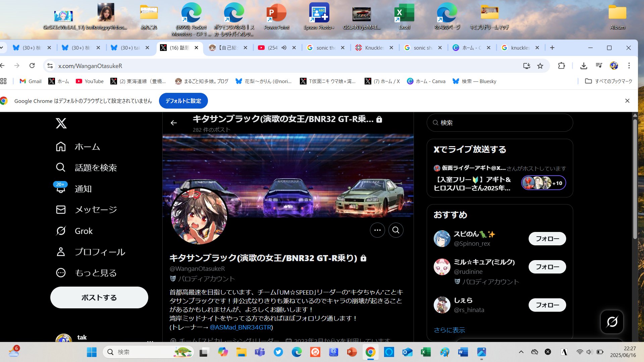Open Chrome three-dot menu
This screenshot has height=362, width=644.
click(x=629, y=66)
